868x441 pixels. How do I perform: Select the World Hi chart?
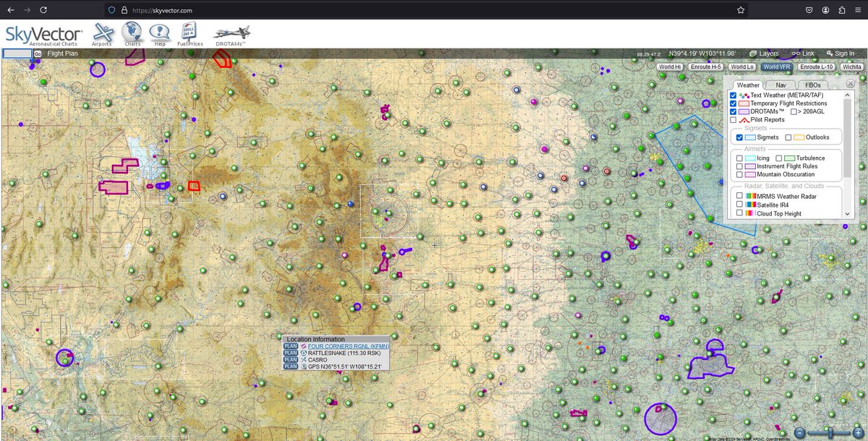670,67
